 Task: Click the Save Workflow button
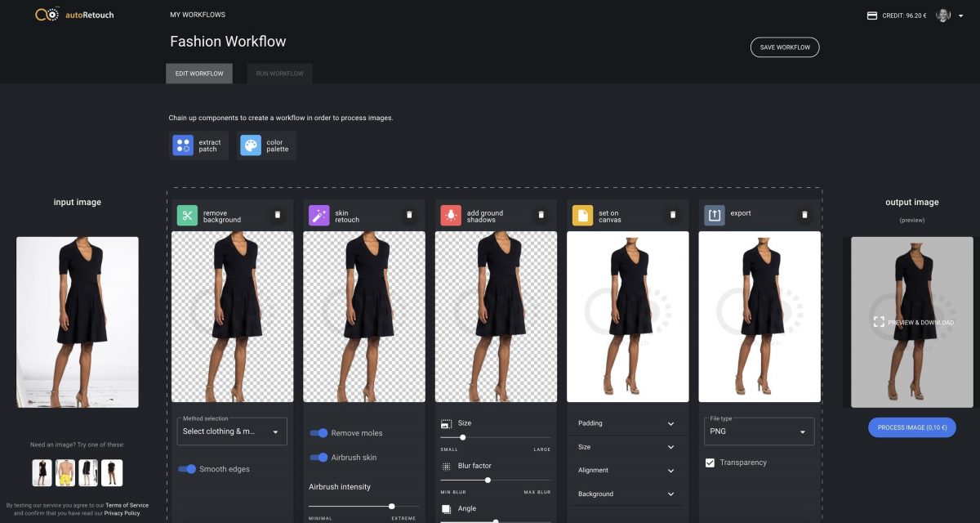pos(784,47)
